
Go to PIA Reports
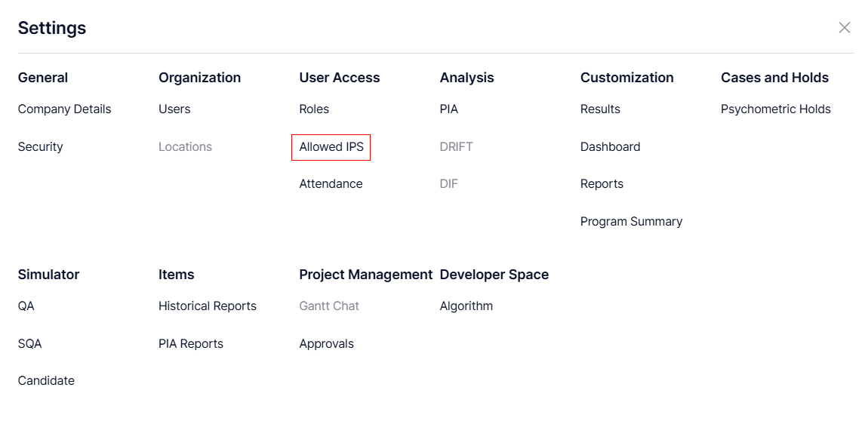pyautogui.click(x=191, y=344)
